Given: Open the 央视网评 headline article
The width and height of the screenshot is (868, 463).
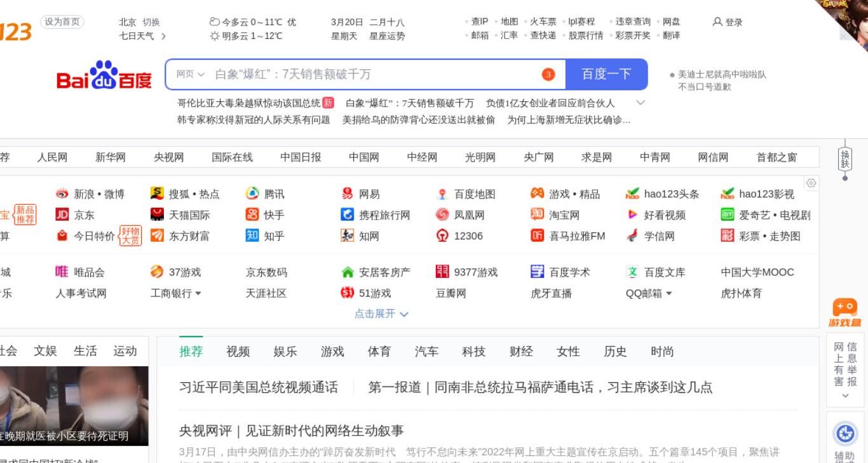Looking at the screenshot, I should tap(292, 431).
